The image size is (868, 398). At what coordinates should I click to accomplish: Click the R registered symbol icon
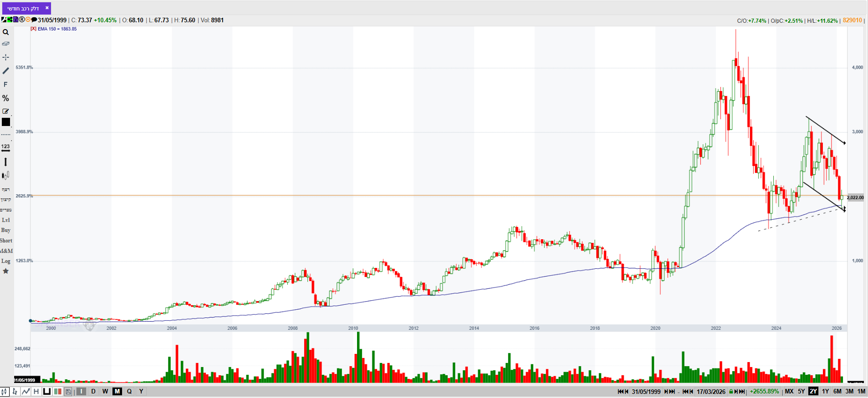coord(22,20)
